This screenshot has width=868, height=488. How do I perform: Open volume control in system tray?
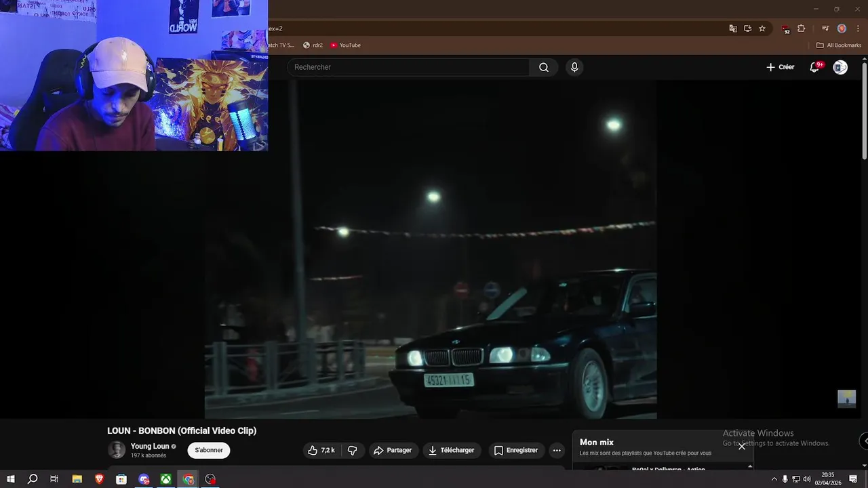[x=807, y=479]
